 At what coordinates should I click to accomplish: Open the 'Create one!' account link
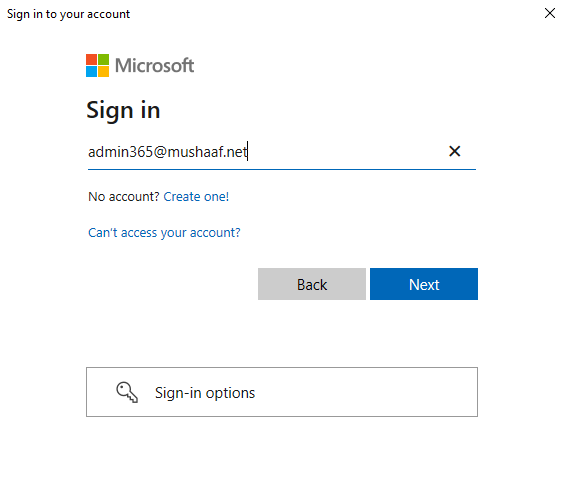pos(196,197)
